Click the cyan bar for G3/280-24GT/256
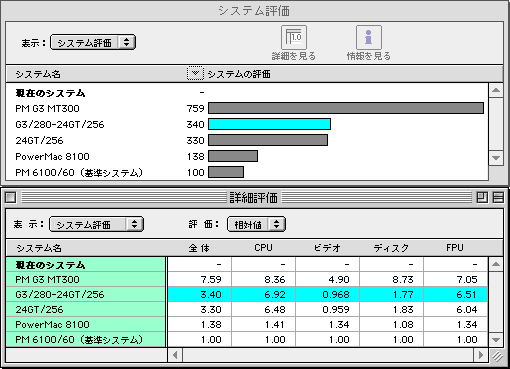 [269, 124]
